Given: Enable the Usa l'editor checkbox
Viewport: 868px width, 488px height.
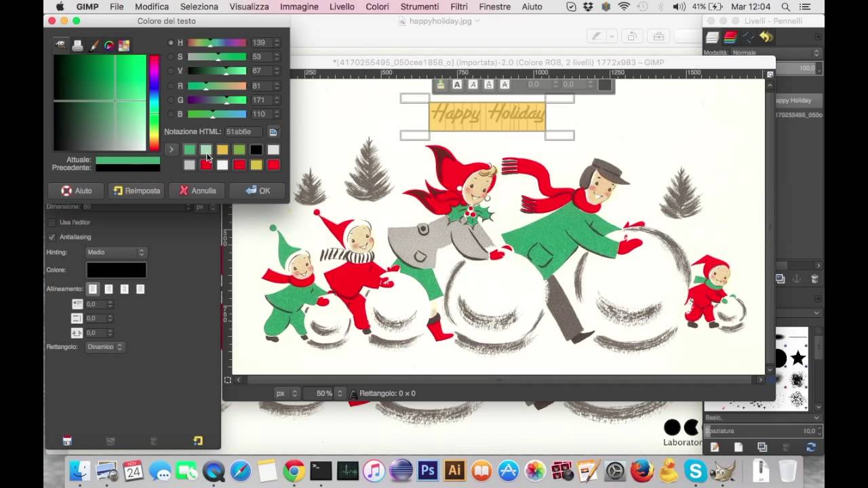Looking at the screenshot, I should tap(52, 222).
